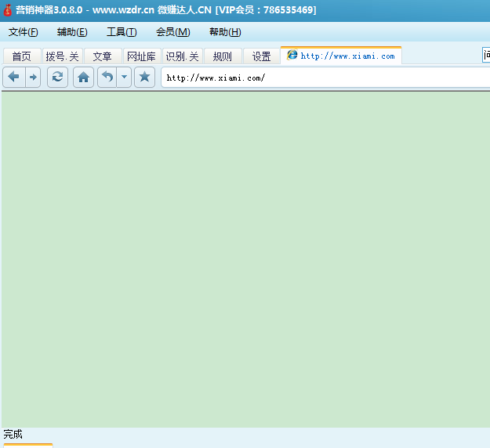The height and width of the screenshot is (448, 490).
Task: Go to the home page icon
Action: coord(83,77)
